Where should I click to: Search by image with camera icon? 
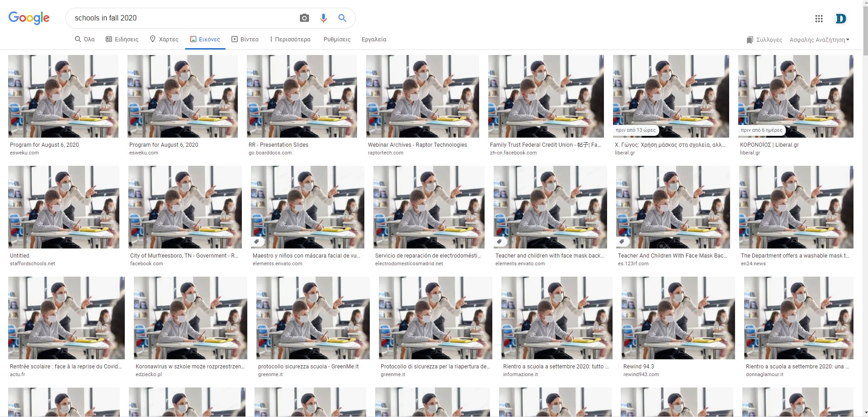[x=304, y=18]
